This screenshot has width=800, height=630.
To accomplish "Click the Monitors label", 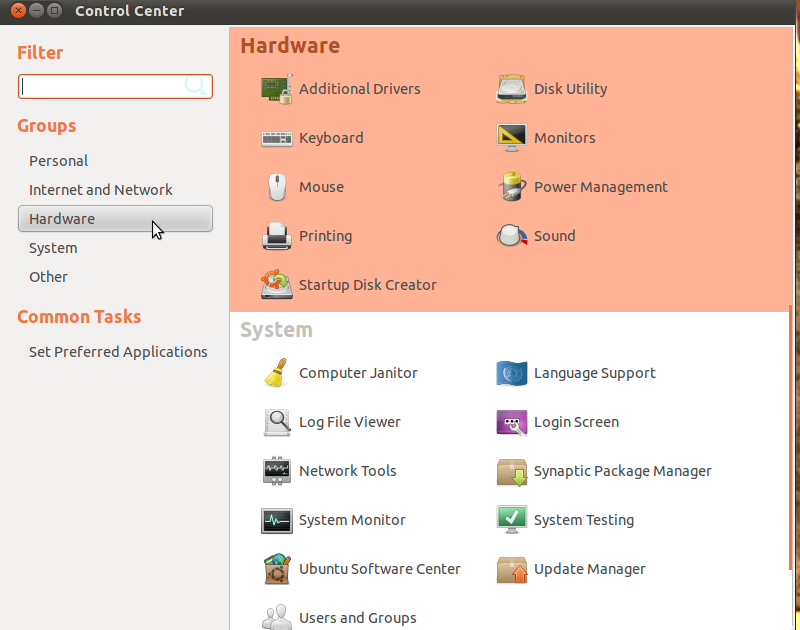I will coord(564,138).
